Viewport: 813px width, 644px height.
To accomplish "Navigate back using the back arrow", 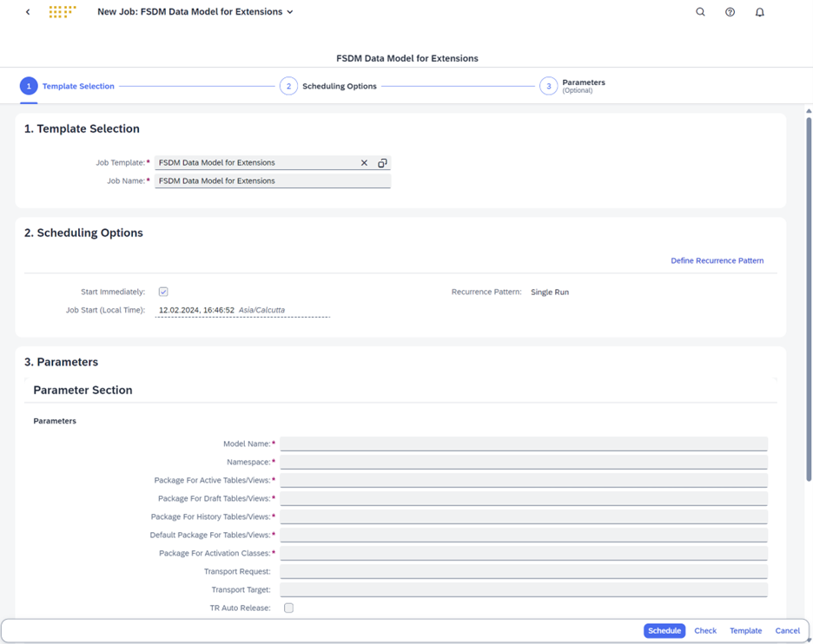I will coord(27,12).
